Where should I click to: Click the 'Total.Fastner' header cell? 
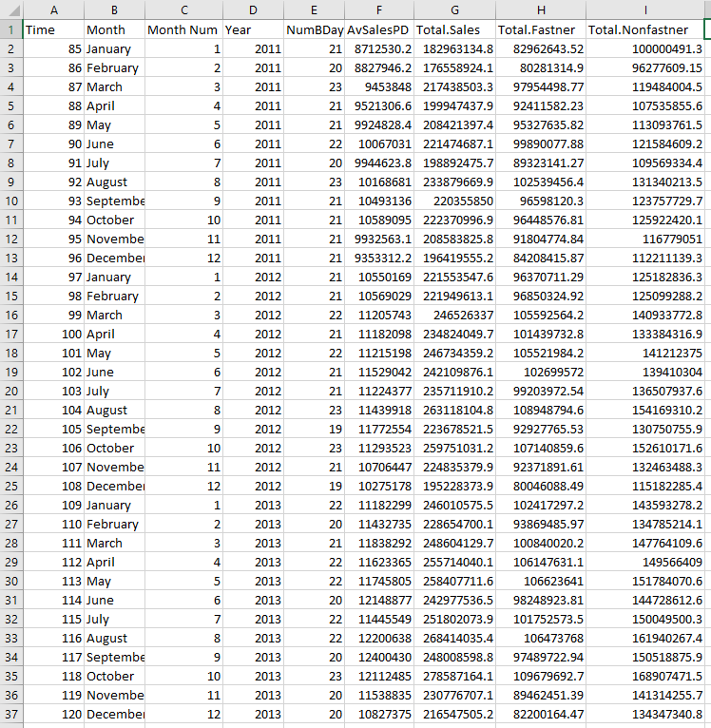pyautogui.click(x=541, y=29)
